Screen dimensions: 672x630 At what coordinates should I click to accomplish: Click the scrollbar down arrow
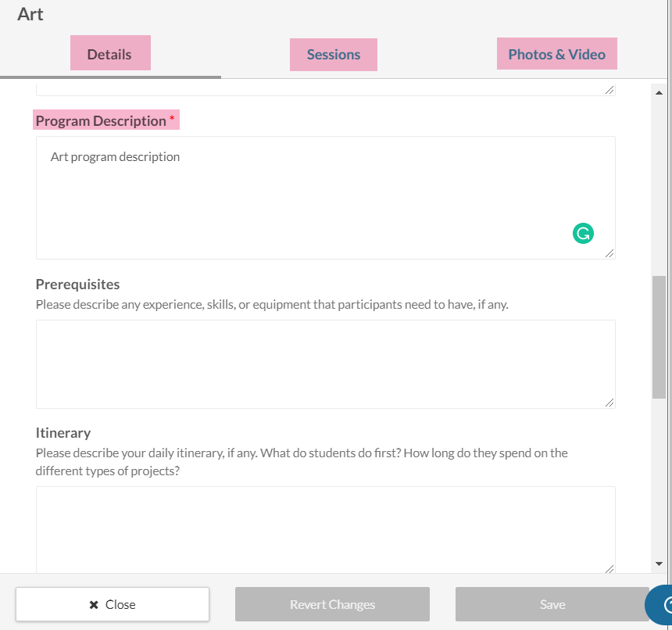tap(659, 564)
